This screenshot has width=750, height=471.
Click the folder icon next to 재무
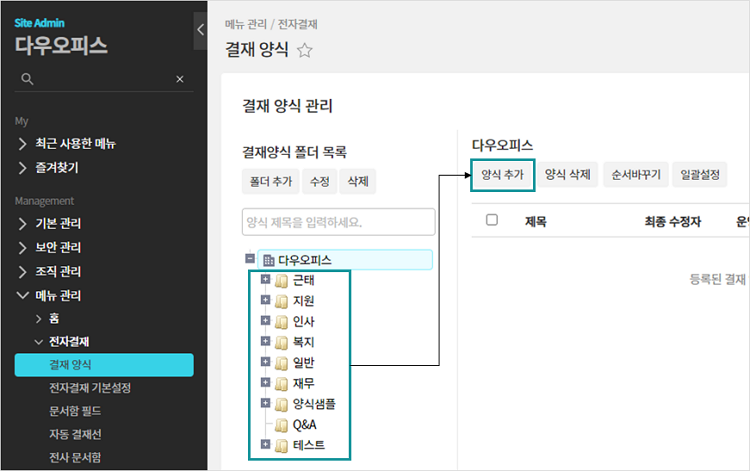(x=282, y=383)
